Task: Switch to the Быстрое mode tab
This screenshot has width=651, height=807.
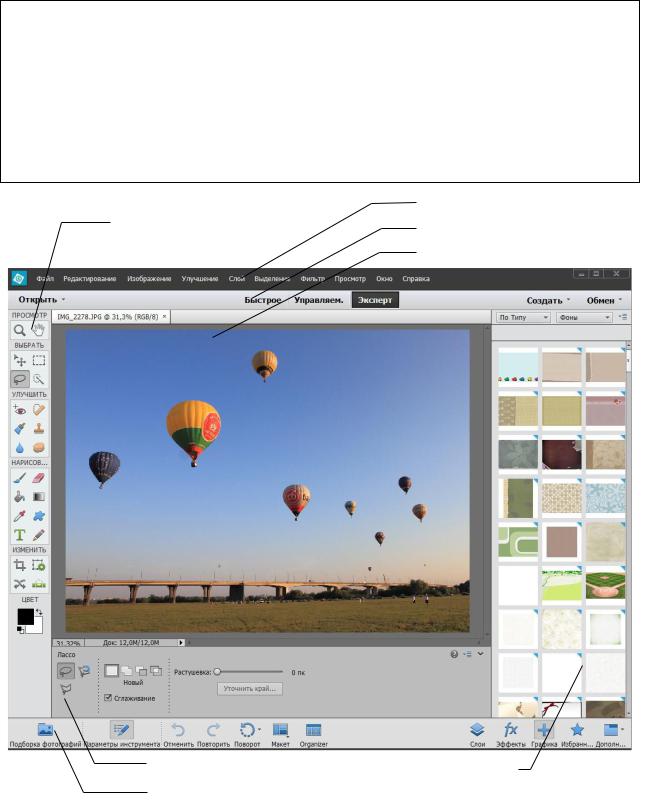Action: coord(262,300)
